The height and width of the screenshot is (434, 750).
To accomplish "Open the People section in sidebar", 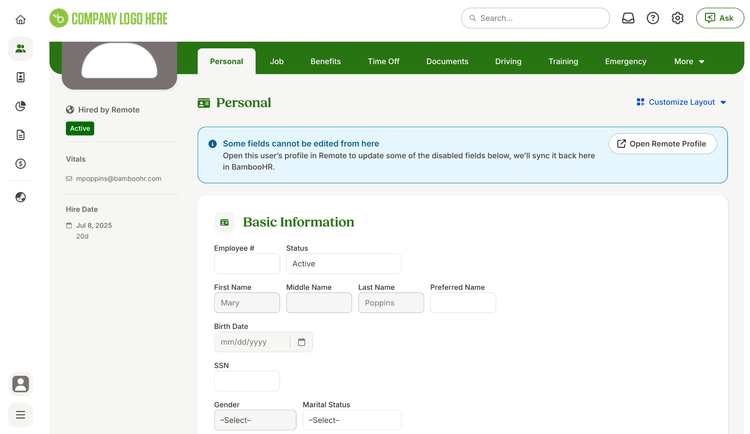I will click(21, 48).
